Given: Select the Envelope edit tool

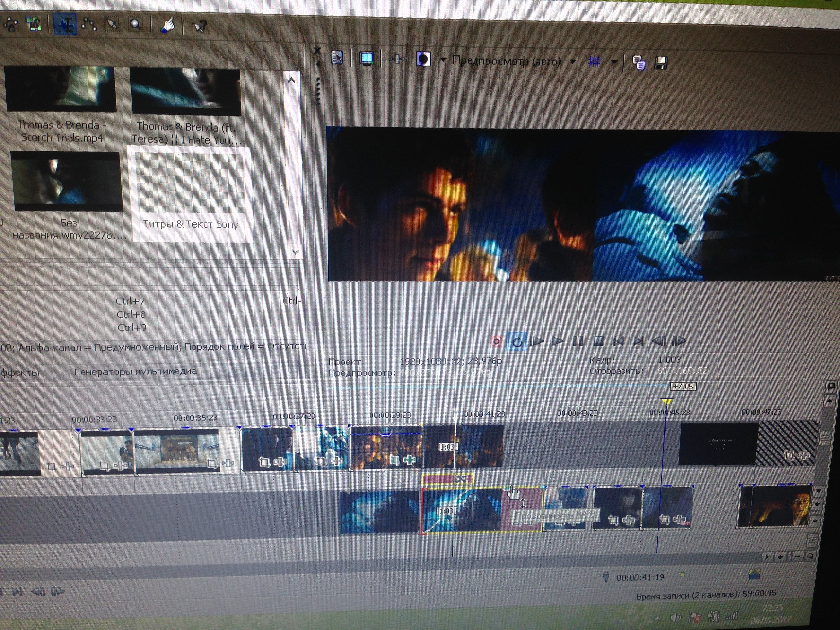Looking at the screenshot, I should [89, 24].
